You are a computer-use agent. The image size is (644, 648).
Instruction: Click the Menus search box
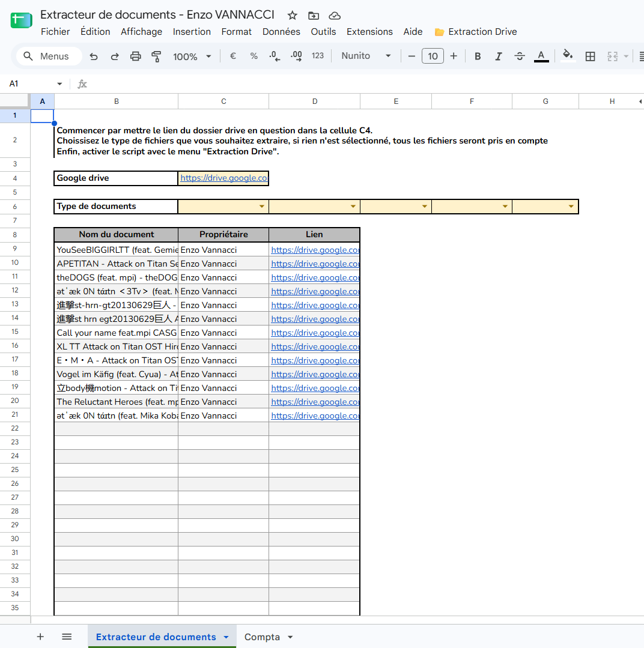[x=49, y=56]
